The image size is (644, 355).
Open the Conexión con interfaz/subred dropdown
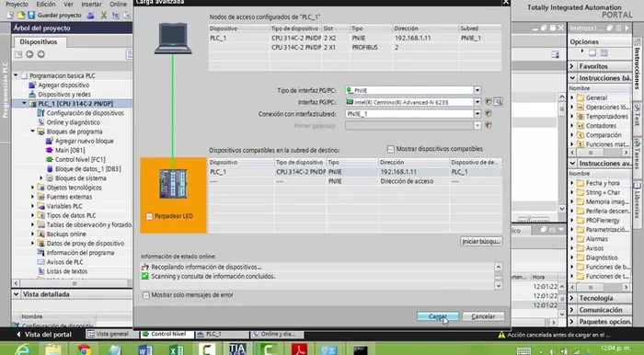point(477,114)
